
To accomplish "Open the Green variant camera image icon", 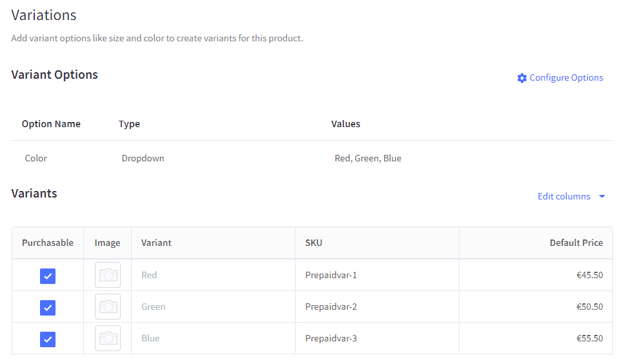I will [108, 307].
